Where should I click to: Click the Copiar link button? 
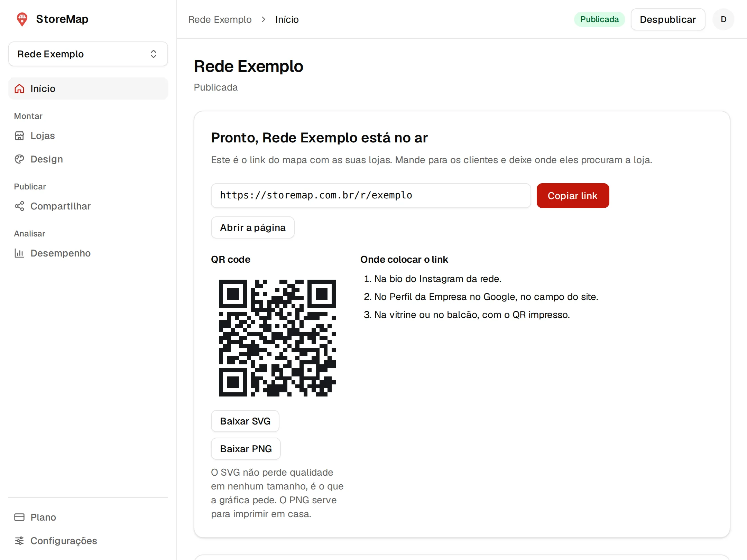pyautogui.click(x=573, y=196)
